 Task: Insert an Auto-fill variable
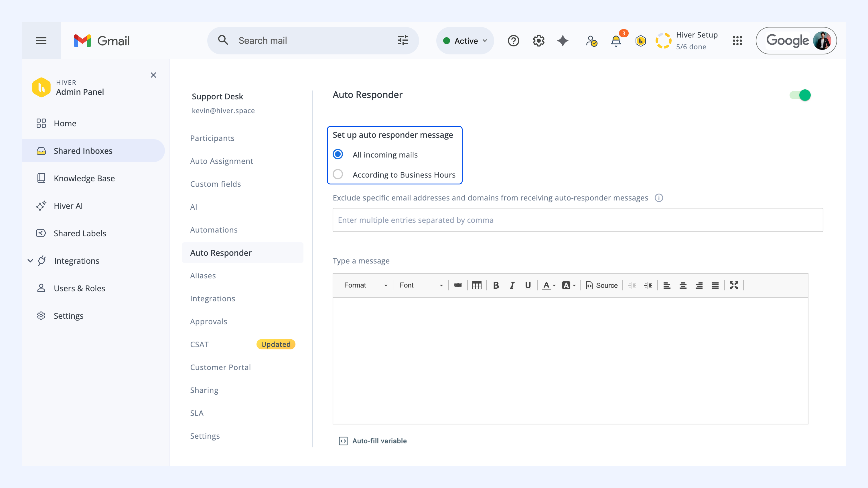coord(373,441)
